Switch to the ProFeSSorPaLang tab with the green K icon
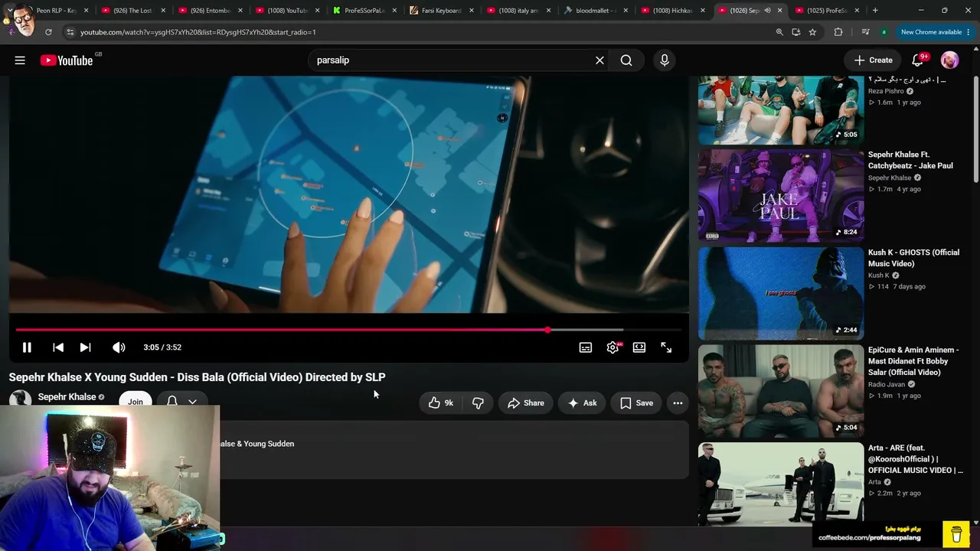 [x=364, y=11]
